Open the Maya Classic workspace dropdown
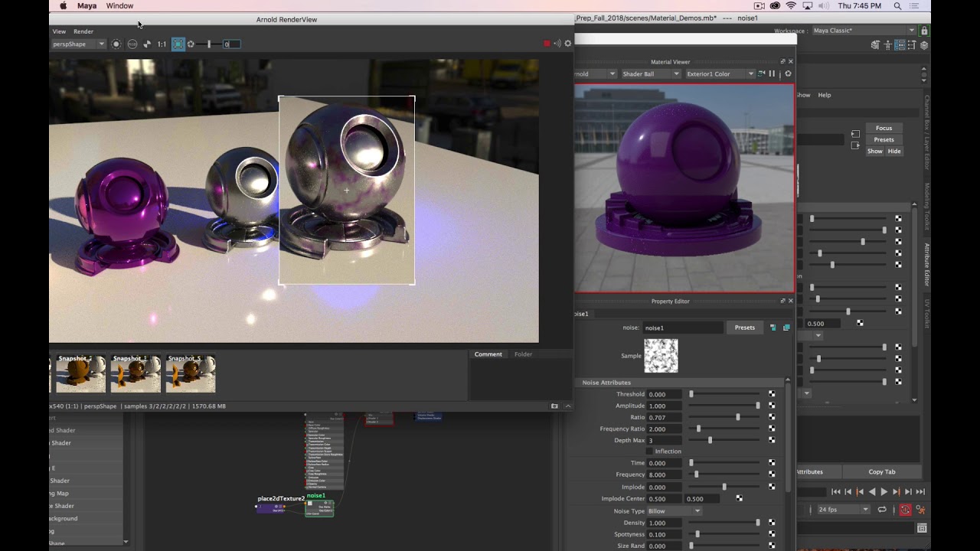This screenshot has height=551, width=980. click(863, 31)
